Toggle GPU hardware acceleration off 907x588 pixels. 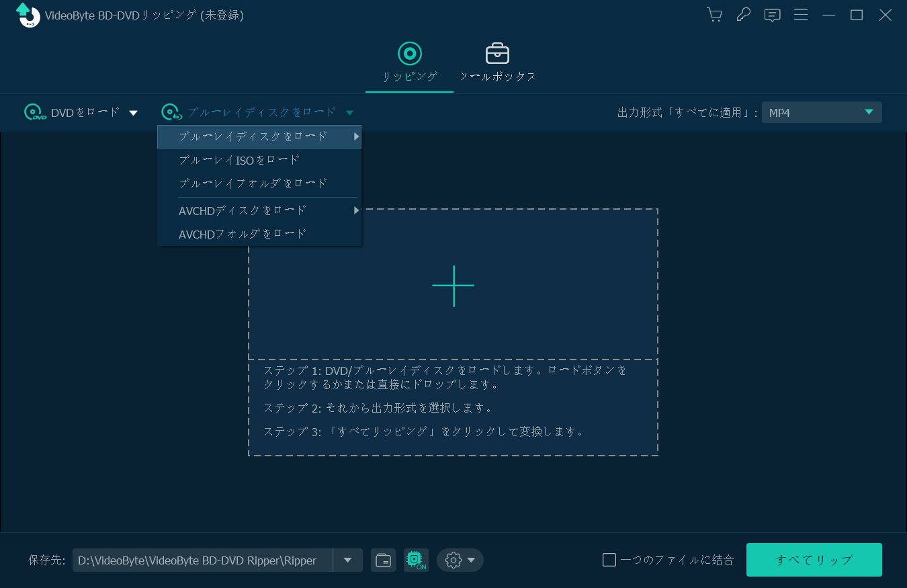pos(416,560)
